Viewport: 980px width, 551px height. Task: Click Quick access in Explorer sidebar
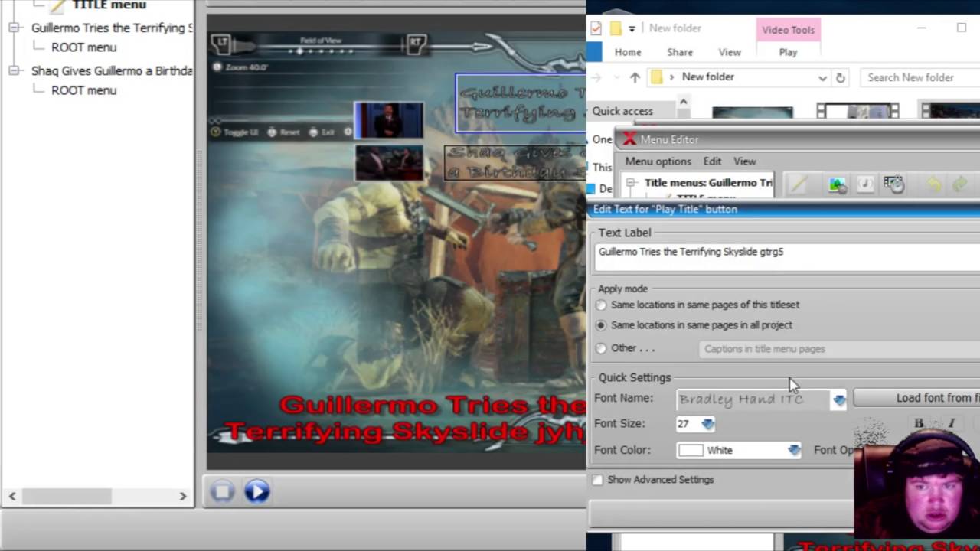[622, 111]
